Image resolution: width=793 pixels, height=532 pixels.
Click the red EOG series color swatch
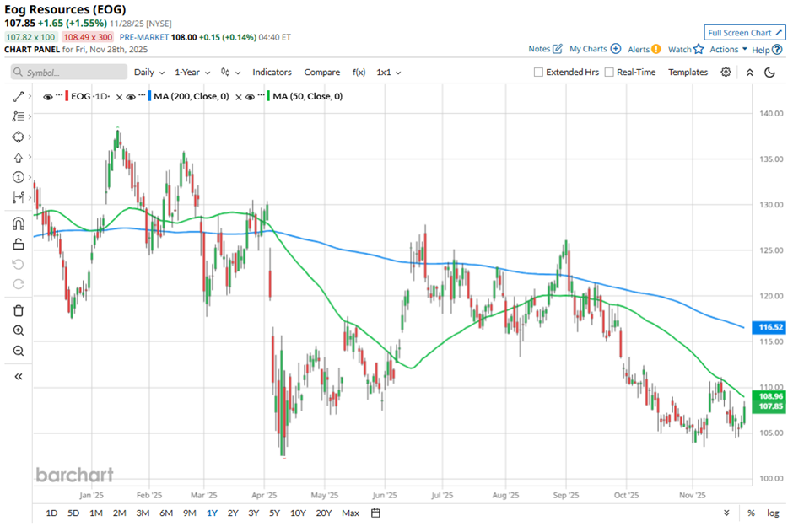pos(67,96)
